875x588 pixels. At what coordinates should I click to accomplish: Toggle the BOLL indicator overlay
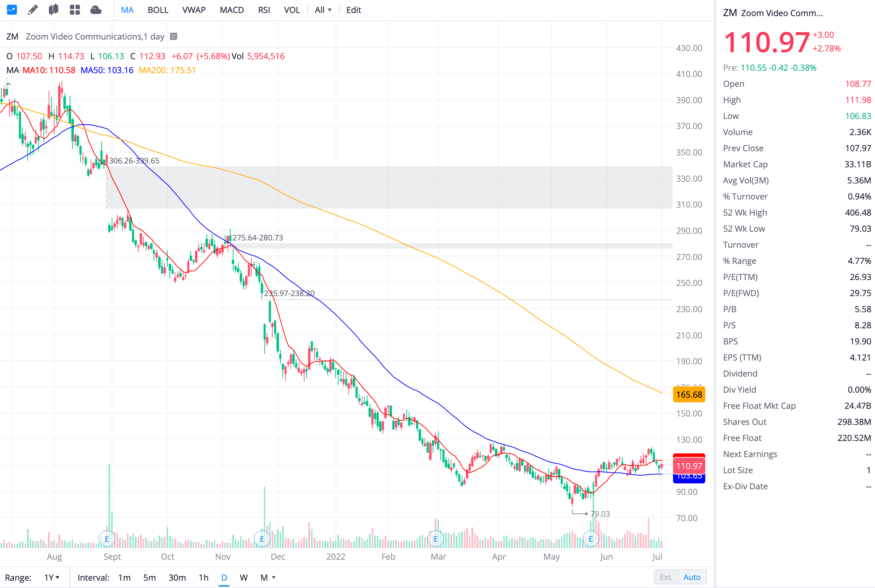coord(158,10)
